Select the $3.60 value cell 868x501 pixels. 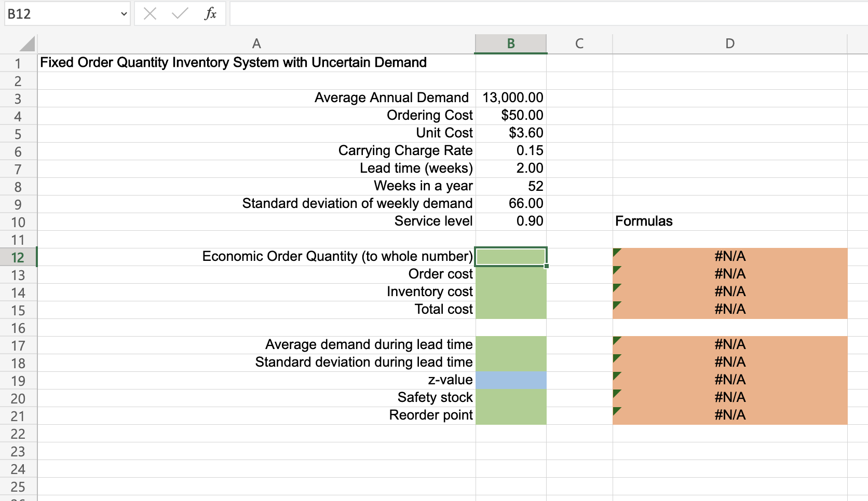[511, 133]
